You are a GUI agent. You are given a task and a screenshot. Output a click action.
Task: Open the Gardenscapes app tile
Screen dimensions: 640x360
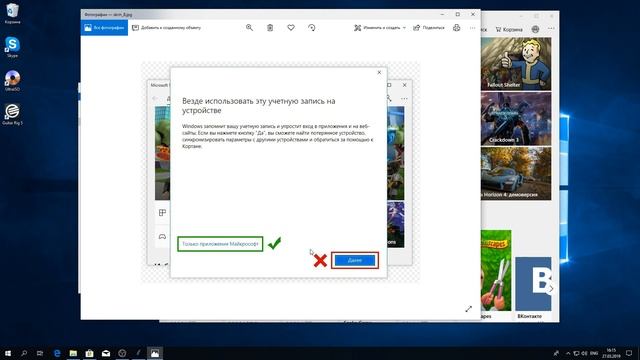[x=496, y=274]
